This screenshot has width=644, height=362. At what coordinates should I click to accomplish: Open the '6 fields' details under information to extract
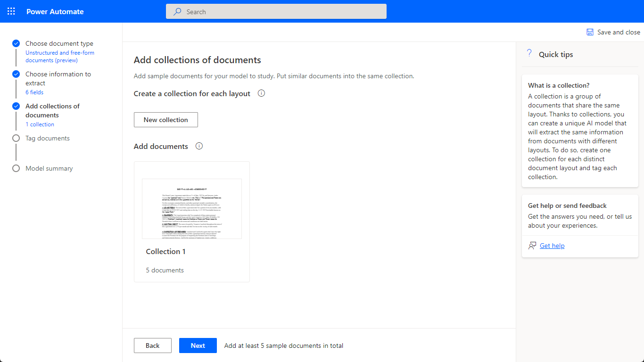tap(34, 92)
